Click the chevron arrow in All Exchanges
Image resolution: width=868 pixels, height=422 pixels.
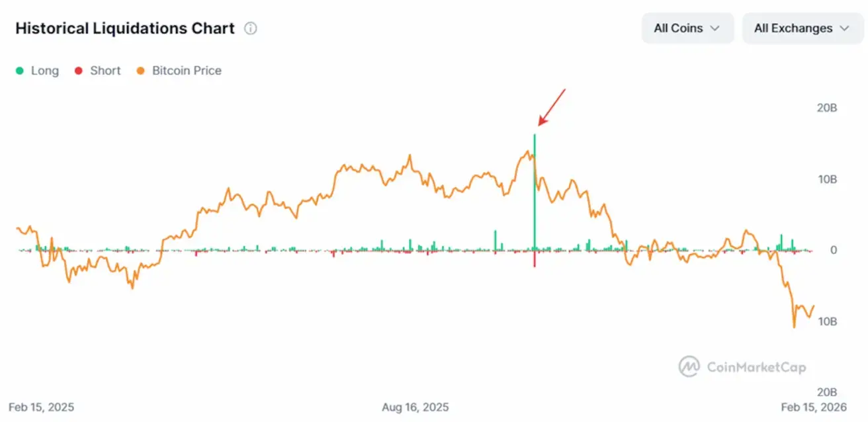pyautogui.click(x=844, y=28)
